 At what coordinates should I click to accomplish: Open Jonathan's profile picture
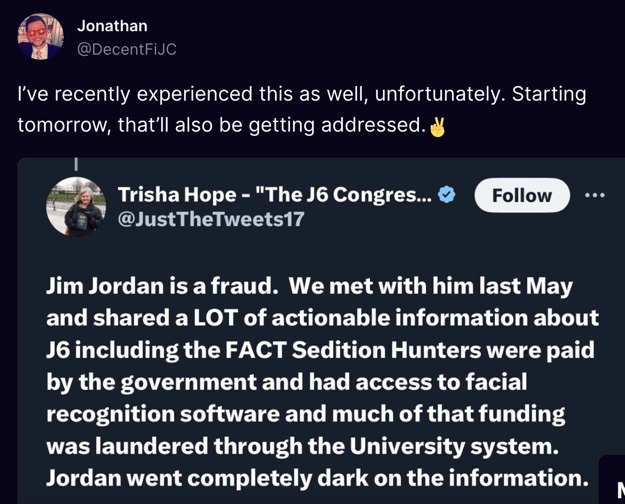tap(39, 37)
